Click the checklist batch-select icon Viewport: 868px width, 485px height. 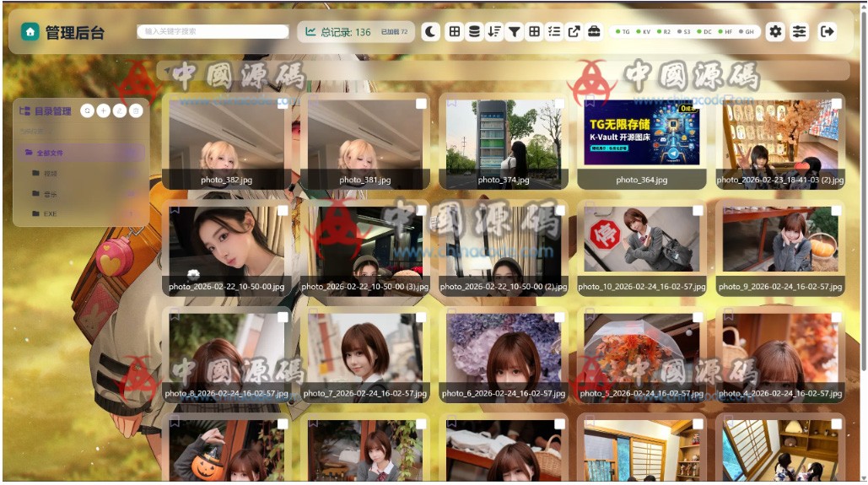554,31
